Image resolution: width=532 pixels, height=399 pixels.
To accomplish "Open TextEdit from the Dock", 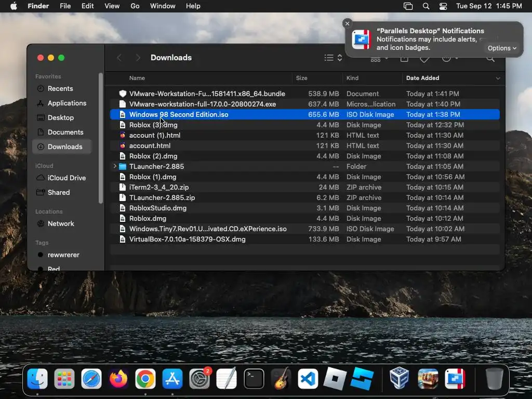I will click(x=227, y=378).
